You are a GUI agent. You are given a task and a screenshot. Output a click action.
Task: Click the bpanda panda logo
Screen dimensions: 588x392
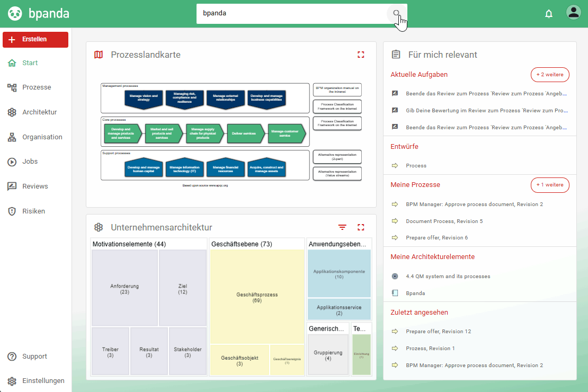click(x=15, y=13)
